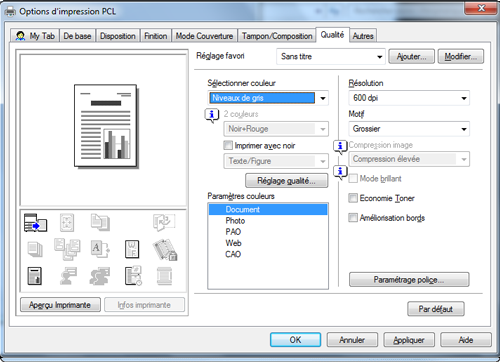Viewport: 500px width, 362px height.
Task: Switch to the Autres tab
Action: tap(363, 36)
